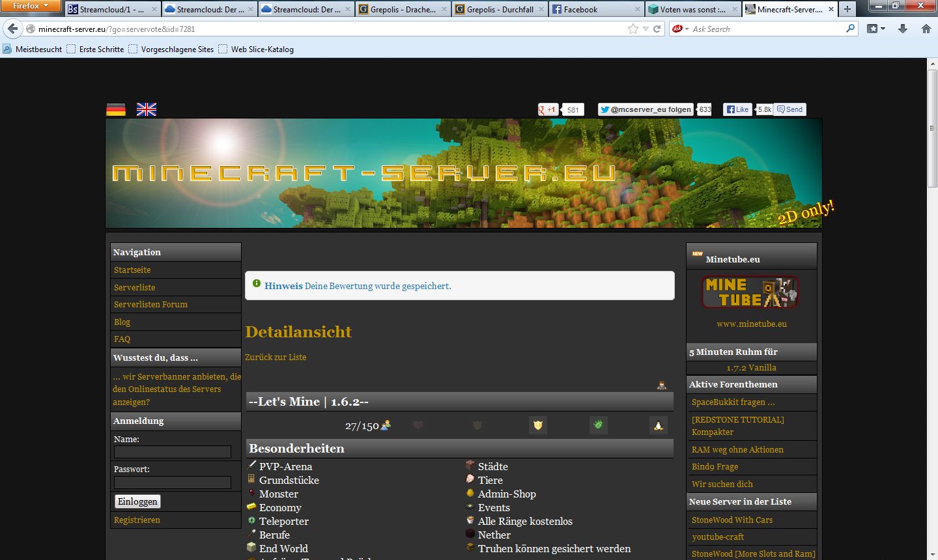Screen dimensions: 938x560
Task: Open Serverliste in navigation
Action: pyautogui.click(x=135, y=287)
